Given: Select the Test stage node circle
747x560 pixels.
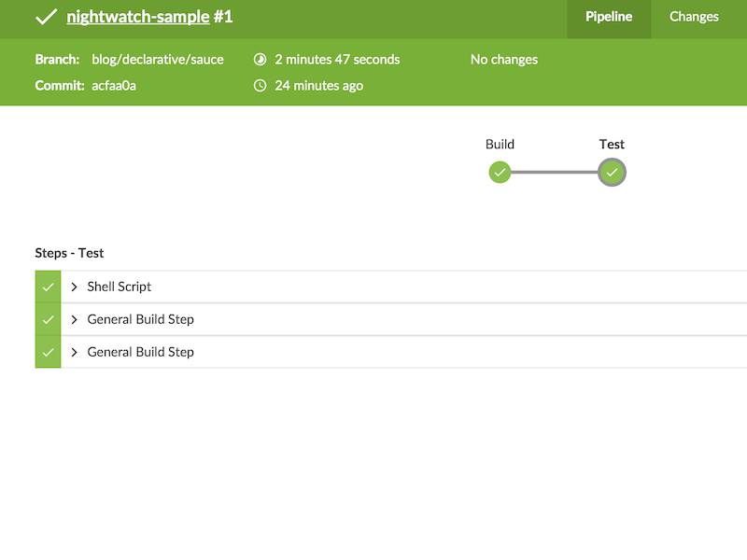Looking at the screenshot, I should [x=612, y=172].
